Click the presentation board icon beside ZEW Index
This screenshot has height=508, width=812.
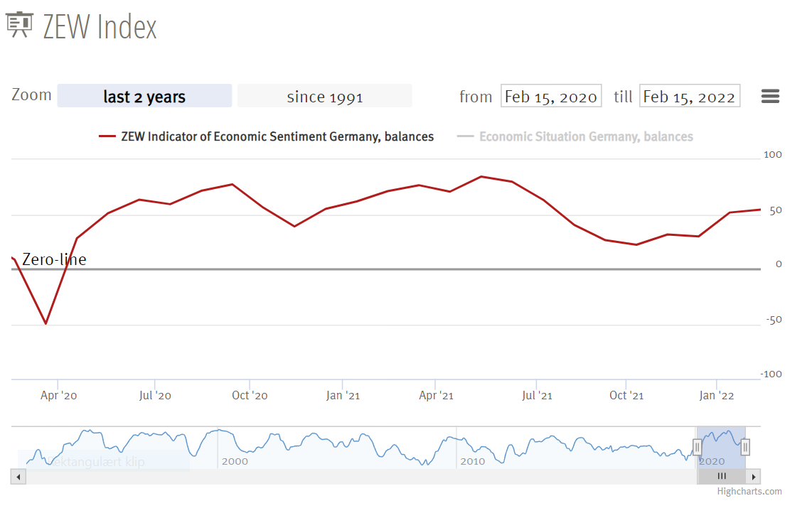(x=19, y=26)
